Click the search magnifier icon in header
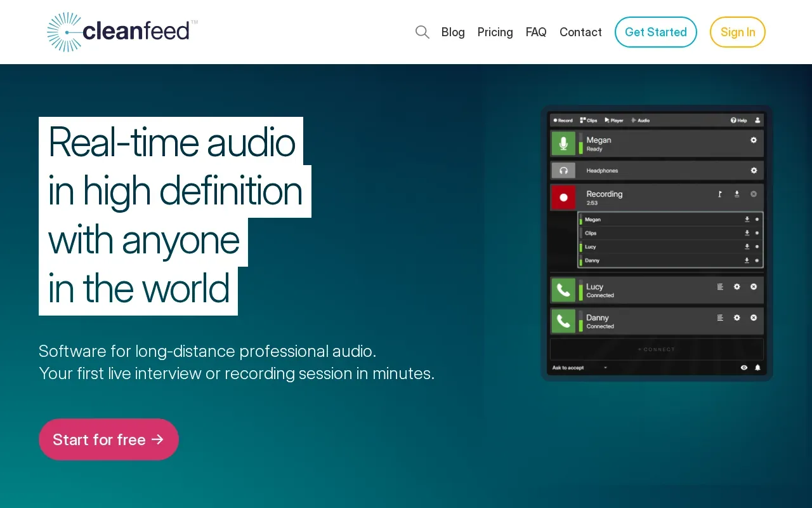This screenshot has height=508, width=812. (x=422, y=32)
